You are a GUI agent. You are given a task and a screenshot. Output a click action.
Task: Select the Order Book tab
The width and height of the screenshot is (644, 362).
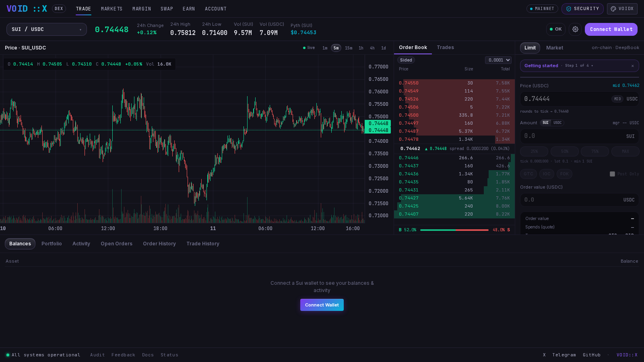tap(413, 47)
